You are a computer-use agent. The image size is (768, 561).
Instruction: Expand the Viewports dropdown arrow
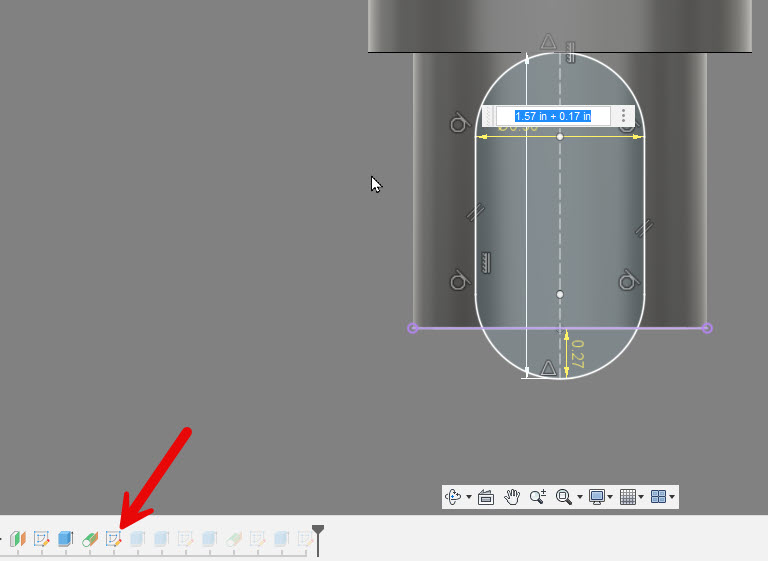(672, 497)
